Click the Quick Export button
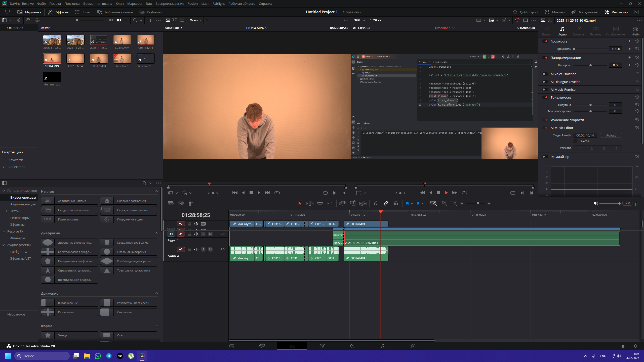This screenshot has height=362, width=644. coord(525,12)
